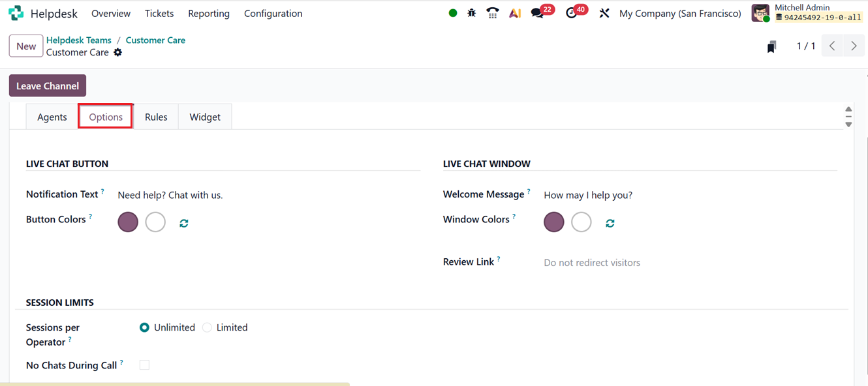Viewport: 868px width, 386px height.
Task: Click the bookmark icon near pager
Action: (x=771, y=46)
